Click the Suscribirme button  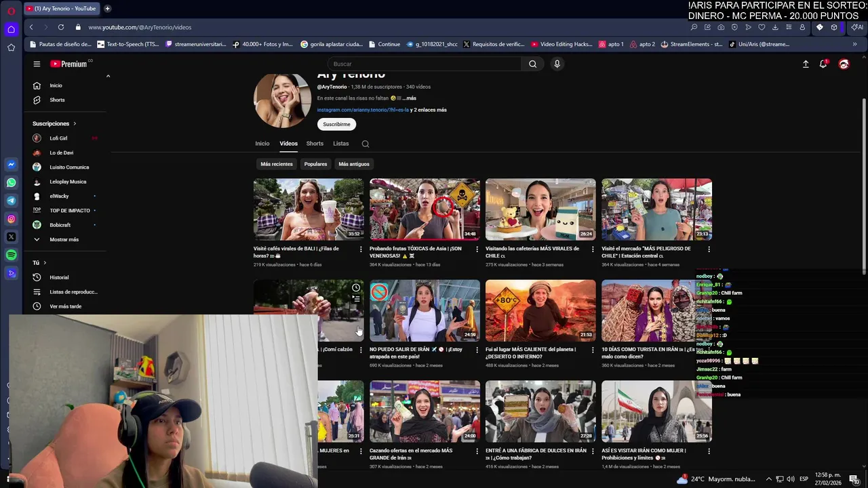pos(336,124)
